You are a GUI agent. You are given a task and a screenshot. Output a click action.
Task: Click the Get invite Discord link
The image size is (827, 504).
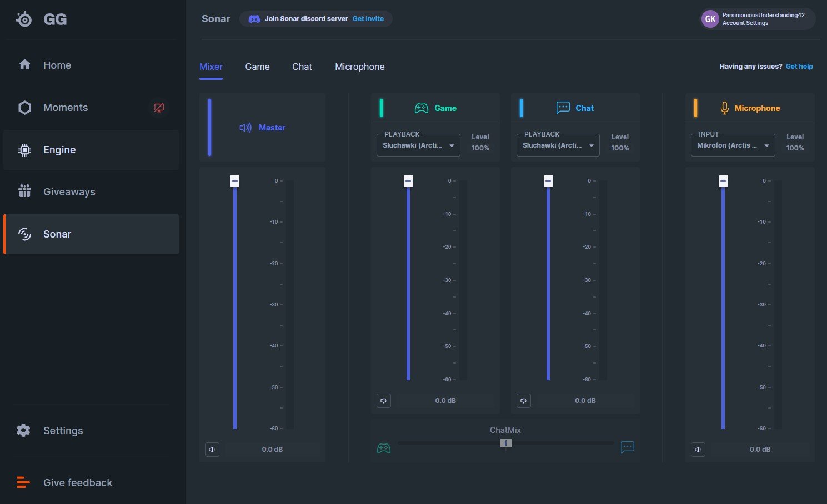368,19
